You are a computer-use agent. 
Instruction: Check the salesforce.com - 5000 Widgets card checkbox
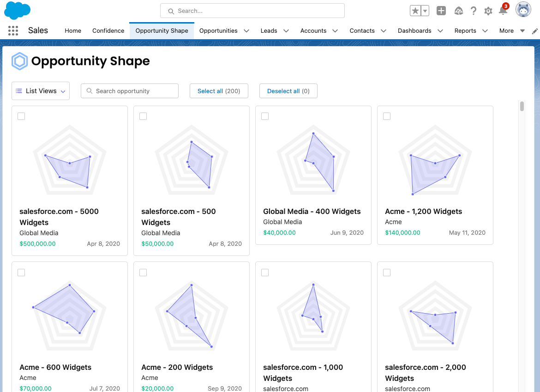tap(21, 116)
